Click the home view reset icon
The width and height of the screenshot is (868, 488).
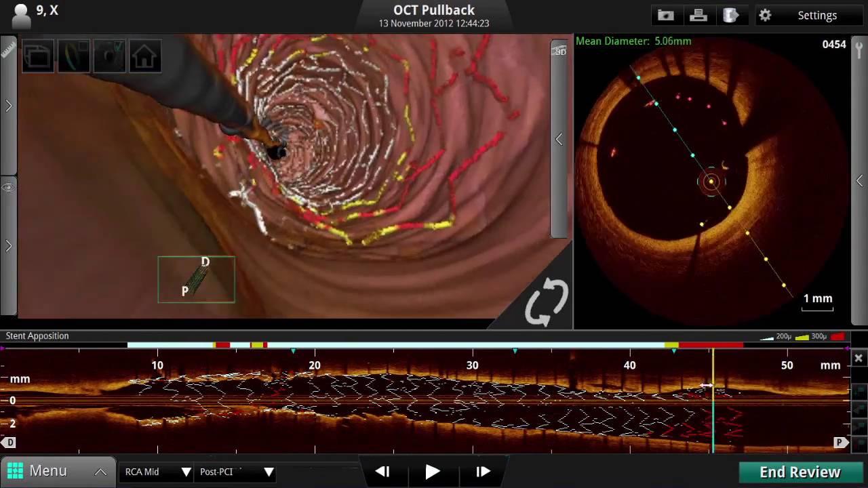(x=144, y=57)
